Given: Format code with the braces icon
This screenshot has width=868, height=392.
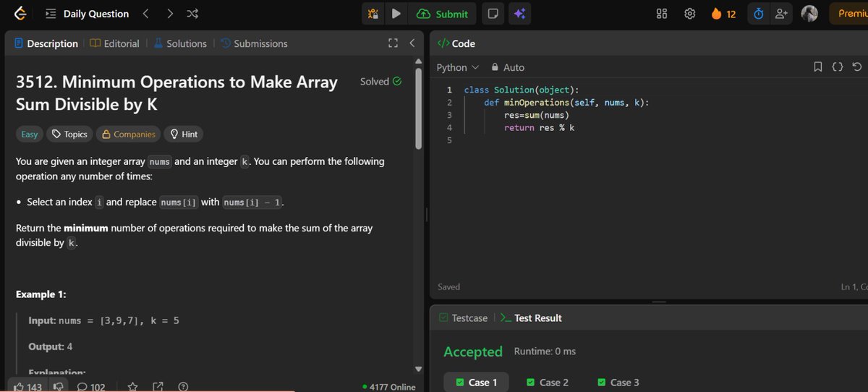Looking at the screenshot, I should click(837, 67).
